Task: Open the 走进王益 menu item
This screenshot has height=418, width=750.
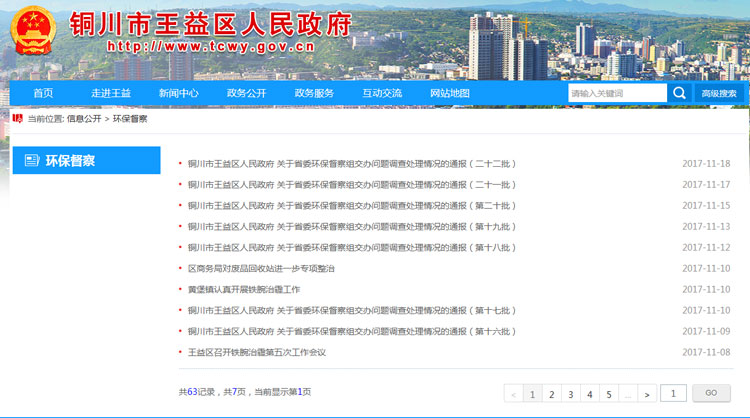Action: pyautogui.click(x=110, y=93)
